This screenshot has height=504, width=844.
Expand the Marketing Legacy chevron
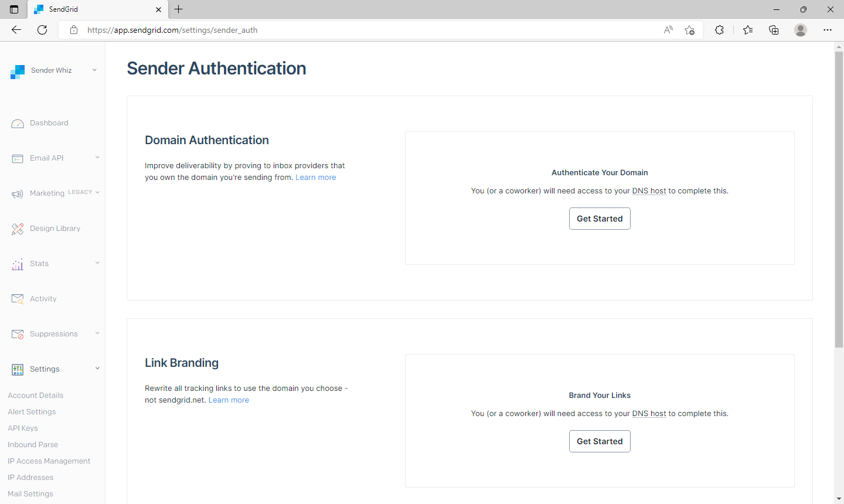[x=97, y=192]
